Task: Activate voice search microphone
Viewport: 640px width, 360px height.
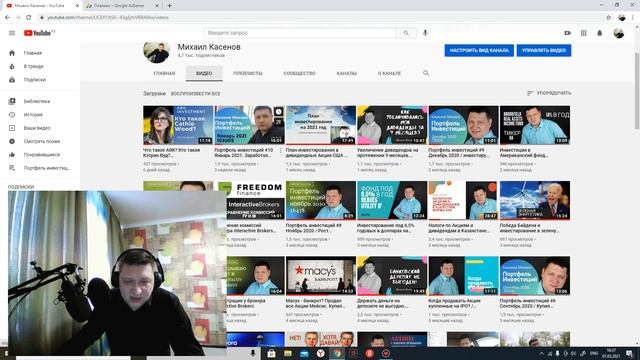Action: 425,33
